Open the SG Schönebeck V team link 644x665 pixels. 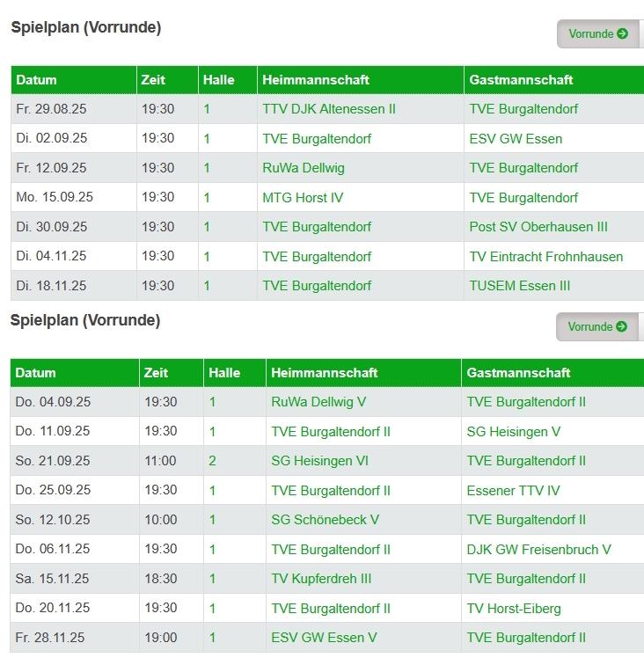pyautogui.click(x=325, y=520)
